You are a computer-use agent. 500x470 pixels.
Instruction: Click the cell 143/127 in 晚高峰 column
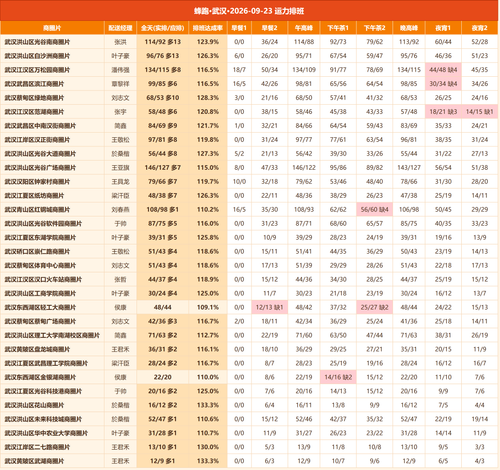click(409, 168)
